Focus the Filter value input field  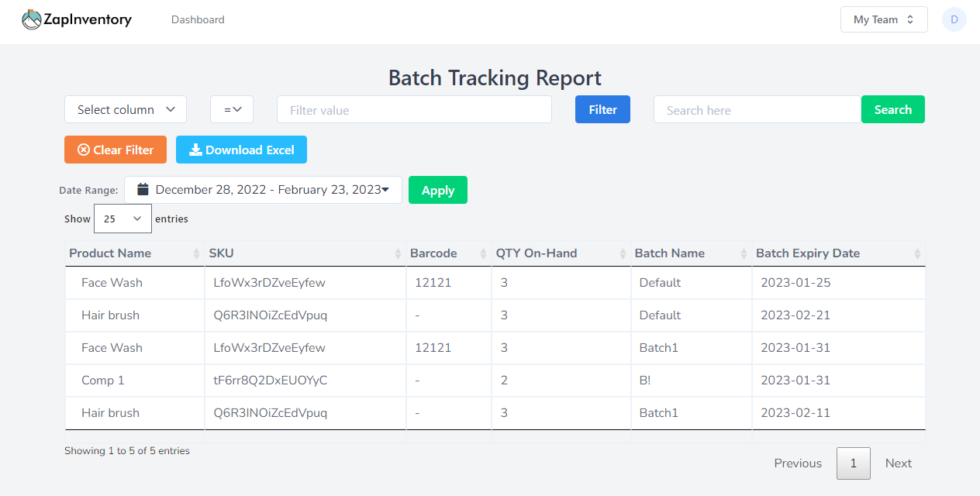(414, 109)
